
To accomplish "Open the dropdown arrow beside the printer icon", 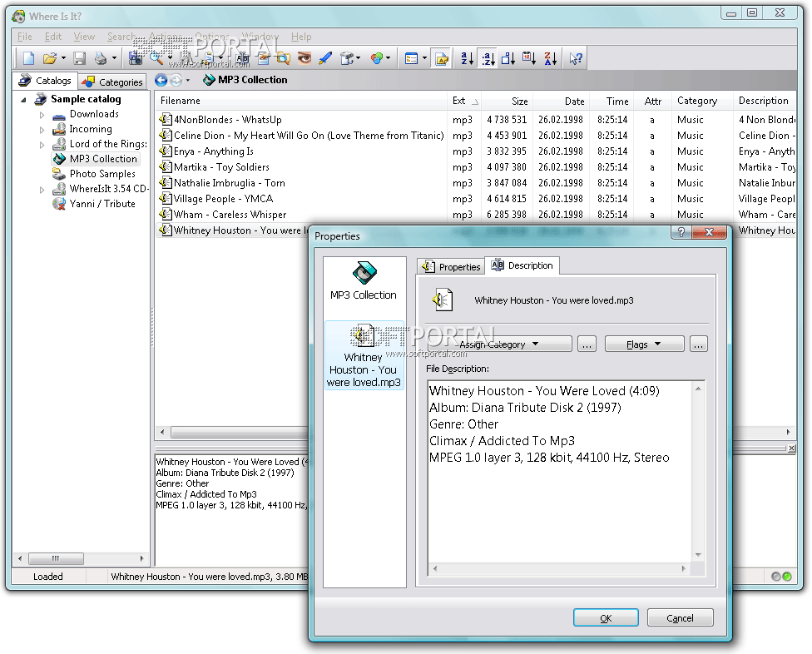I will pos(114,58).
